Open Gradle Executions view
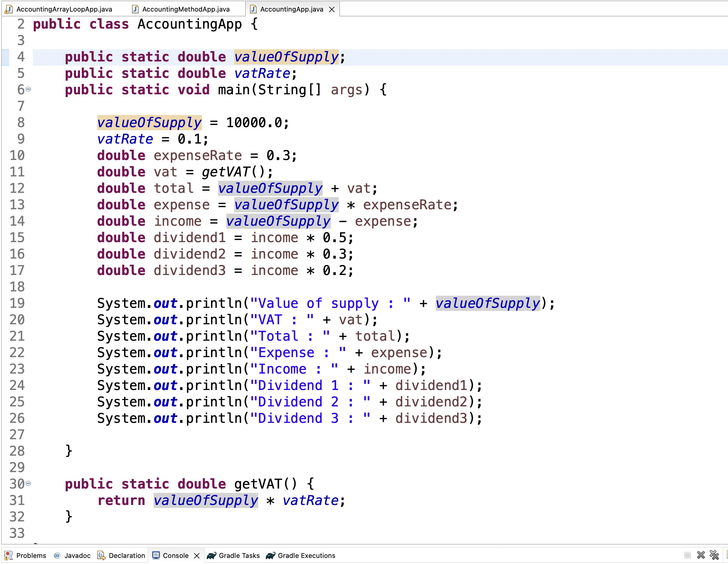The height and width of the screenshot is (564, 728). (x=306, y=555)
